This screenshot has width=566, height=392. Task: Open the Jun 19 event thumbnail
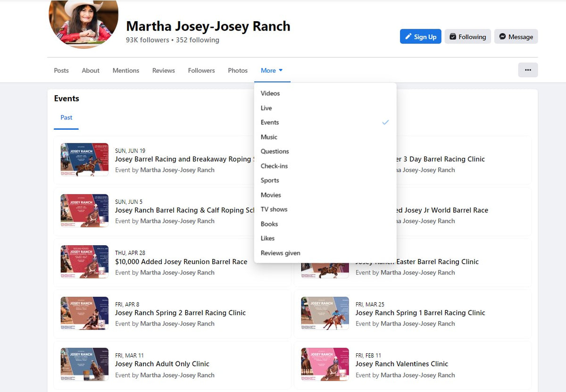coord(84,160)
